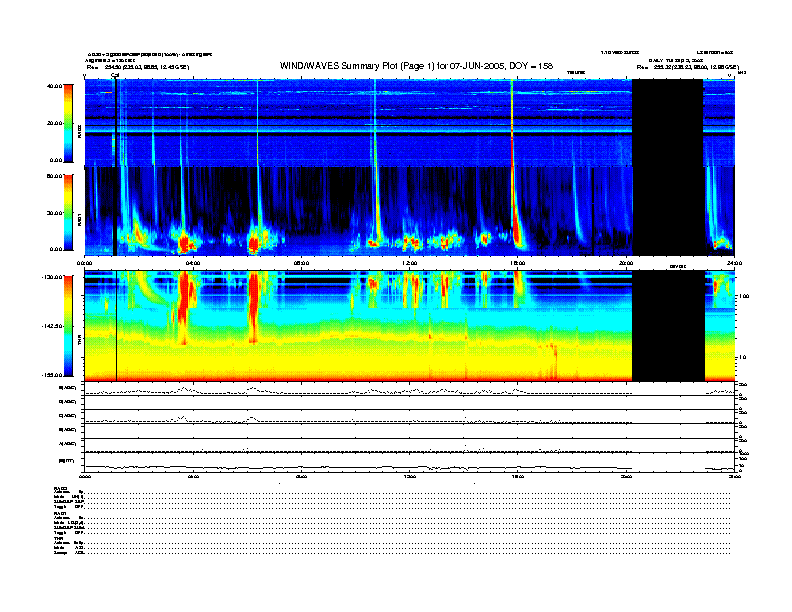Click the TNR color scale bar
Viewport: 792px width, 612px height.
coord(68,326)
